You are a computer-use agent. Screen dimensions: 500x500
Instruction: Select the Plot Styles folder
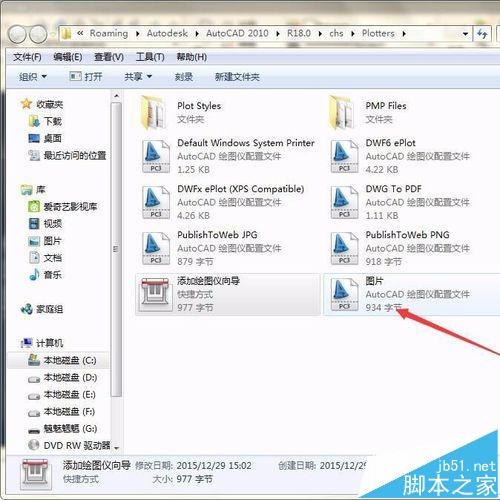[x=181, y=113]
